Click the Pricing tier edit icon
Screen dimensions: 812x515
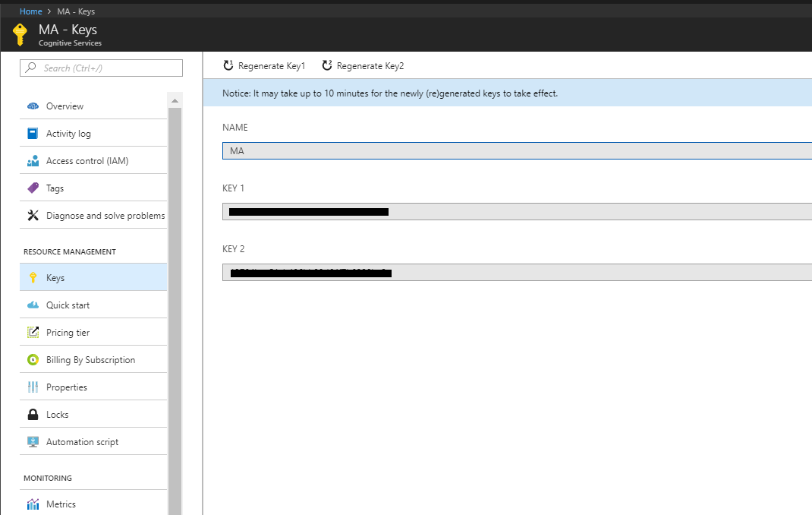(33, 332)
